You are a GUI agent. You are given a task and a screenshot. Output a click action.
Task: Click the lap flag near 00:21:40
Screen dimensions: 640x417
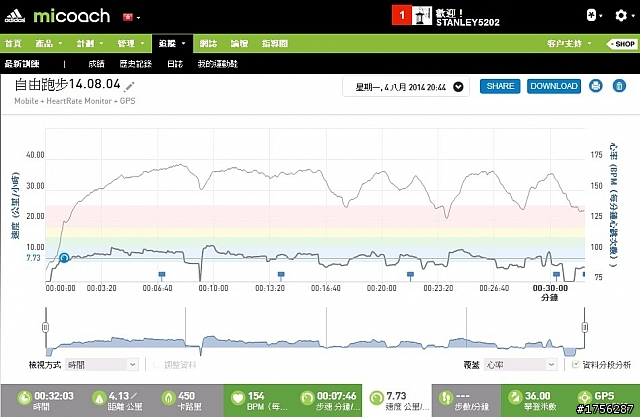410,275
